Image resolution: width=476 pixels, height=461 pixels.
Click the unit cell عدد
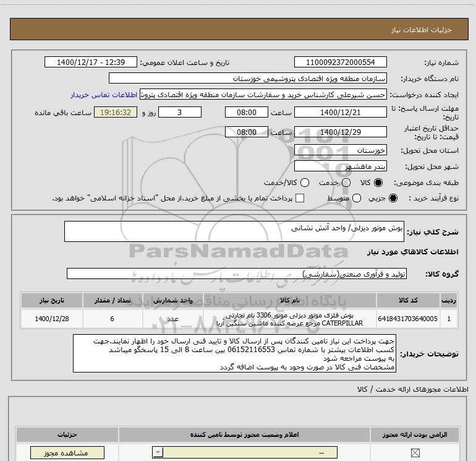pyautogui.click(x=172, y=319)
